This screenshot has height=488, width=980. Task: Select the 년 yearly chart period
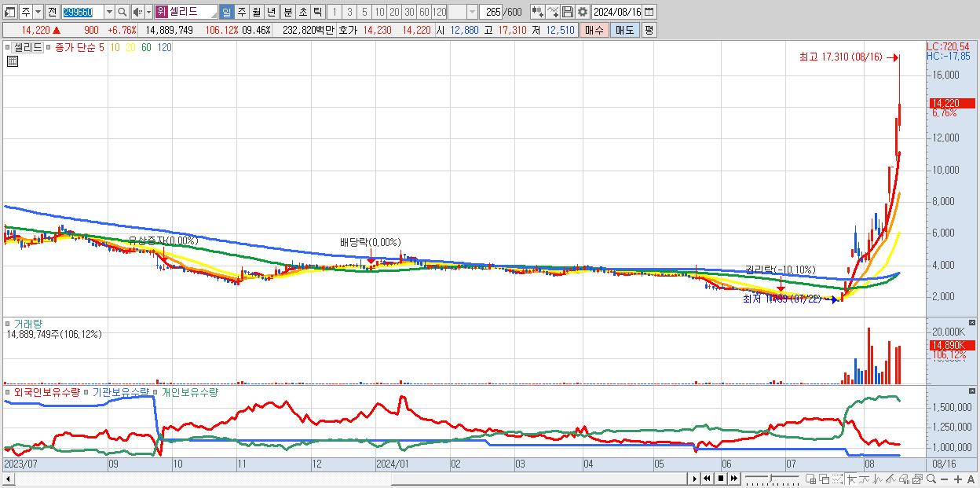(271, 12)
